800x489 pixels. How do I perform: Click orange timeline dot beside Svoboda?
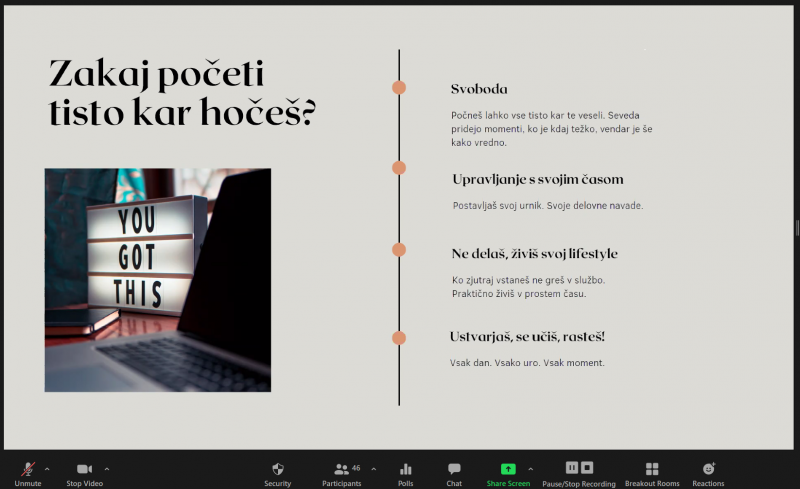tap(399, 88)
